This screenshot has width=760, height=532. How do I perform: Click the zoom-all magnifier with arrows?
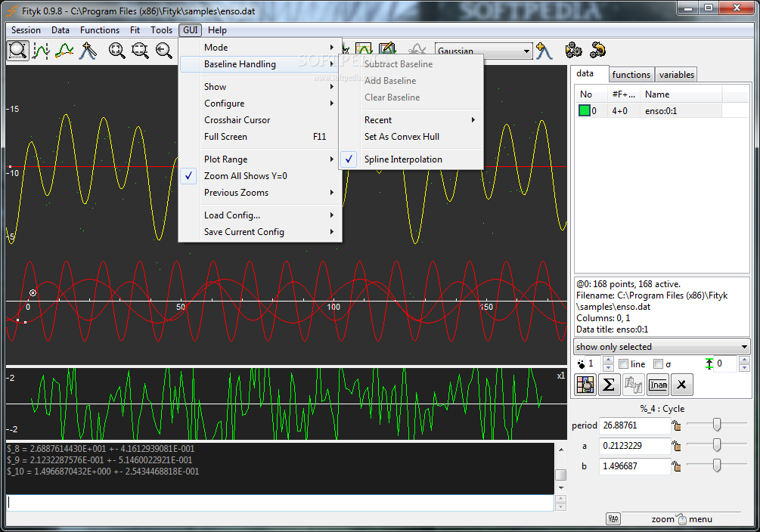(116, 51)
